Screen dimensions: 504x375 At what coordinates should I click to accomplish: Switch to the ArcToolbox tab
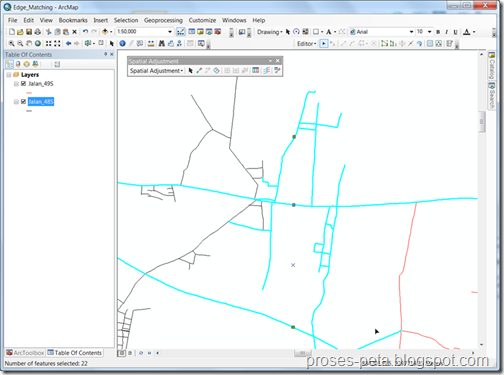pyautogui.click(x=25, y=353)
